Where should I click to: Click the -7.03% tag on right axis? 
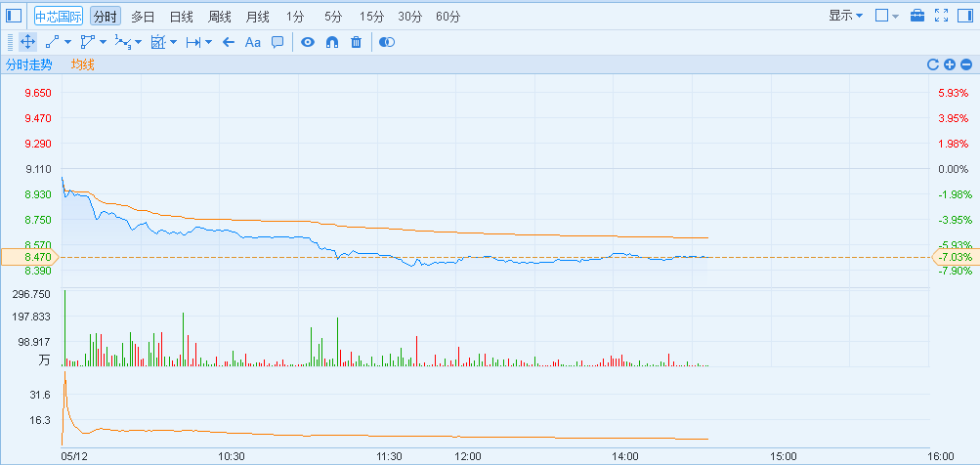tap(956, 257)
